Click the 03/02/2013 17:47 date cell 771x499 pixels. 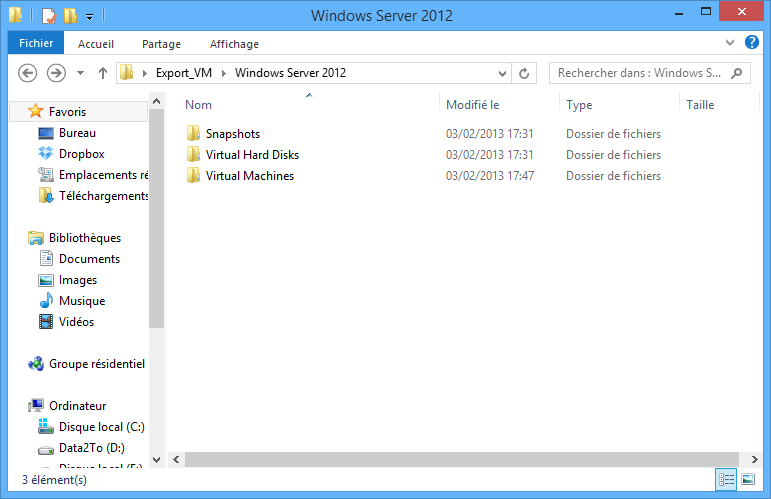(490, 176)
